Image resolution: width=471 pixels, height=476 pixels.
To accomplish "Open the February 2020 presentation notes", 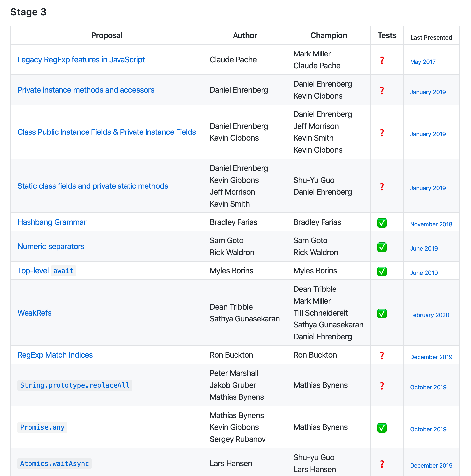I will tap(430, 315).
